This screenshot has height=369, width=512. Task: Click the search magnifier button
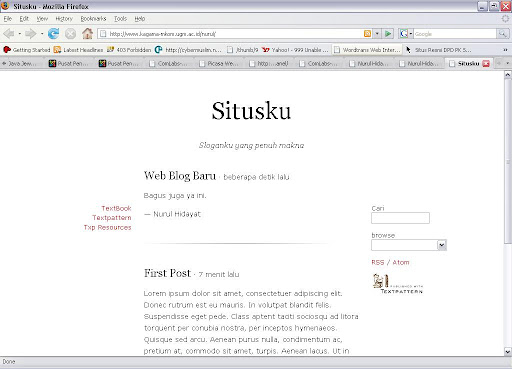tap(502, 34)
